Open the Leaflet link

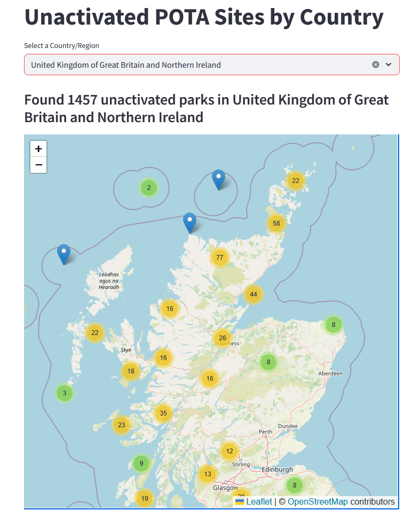[x=259, y=502]
